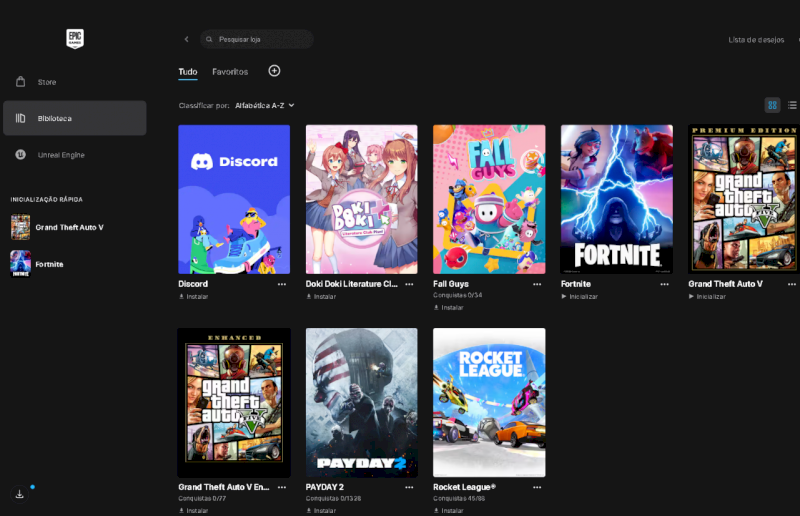Viewport: 800px width, 516px height.
Task: Open Biblioteca in the sidebar
Action: pos(74,118)
